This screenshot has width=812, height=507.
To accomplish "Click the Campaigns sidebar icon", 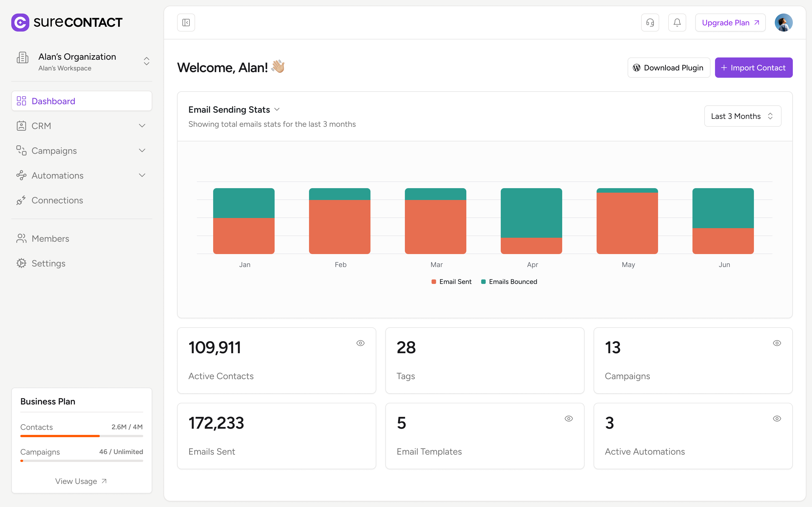I will [x=21, y=150].
